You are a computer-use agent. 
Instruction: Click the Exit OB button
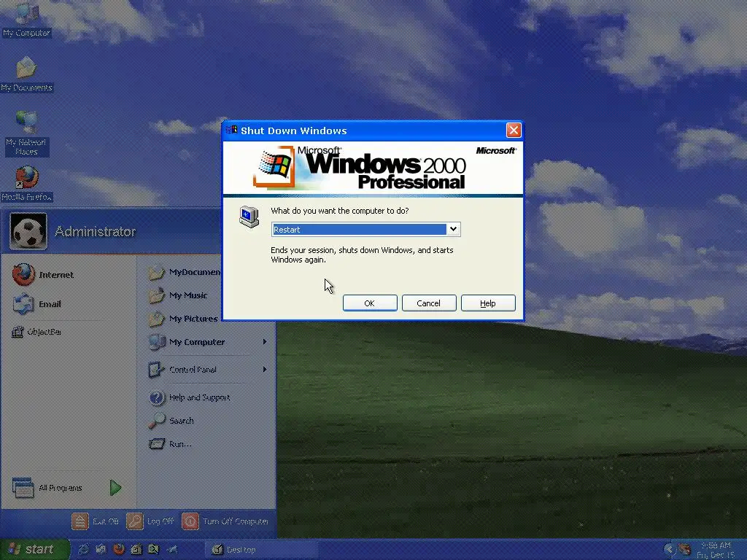pyautogui.click(x=96, y=521)
